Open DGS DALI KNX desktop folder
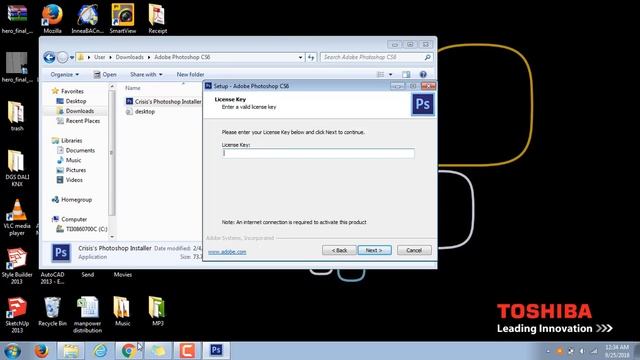Screen dimensions: 640x360 coord(17,168)
